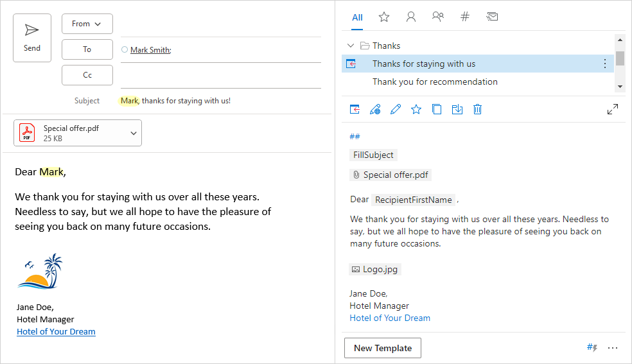The image size is (632, 364).
Task: Expand the template preview pane
Action: pyautogui.click(x=613, y=109)
